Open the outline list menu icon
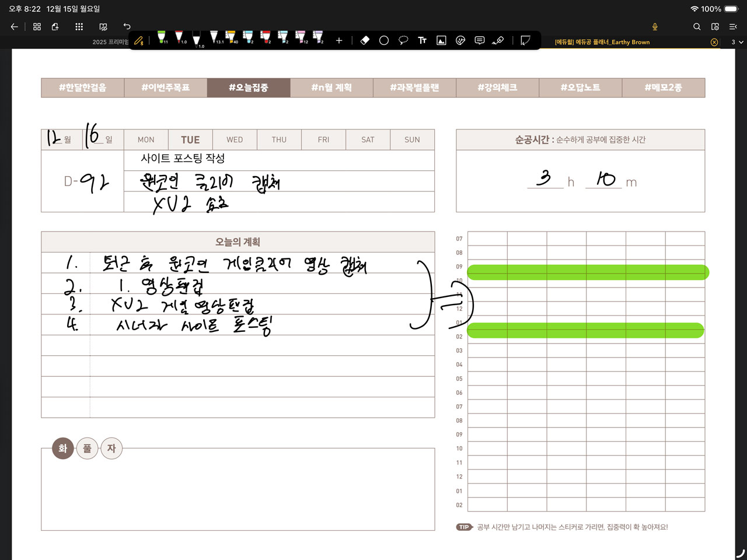747x560 pixels. point(733,26)
